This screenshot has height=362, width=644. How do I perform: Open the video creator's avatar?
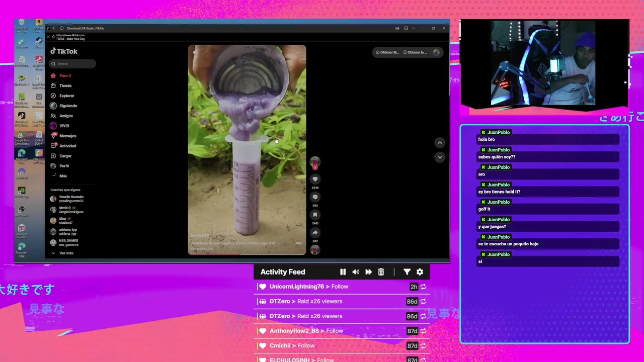(315, 162)
